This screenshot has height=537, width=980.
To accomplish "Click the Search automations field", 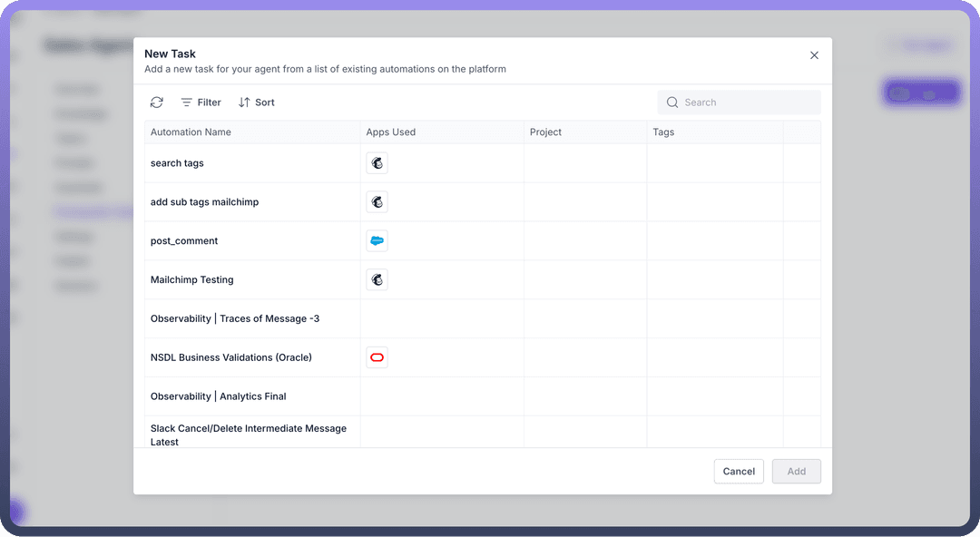I will point(739,103).
